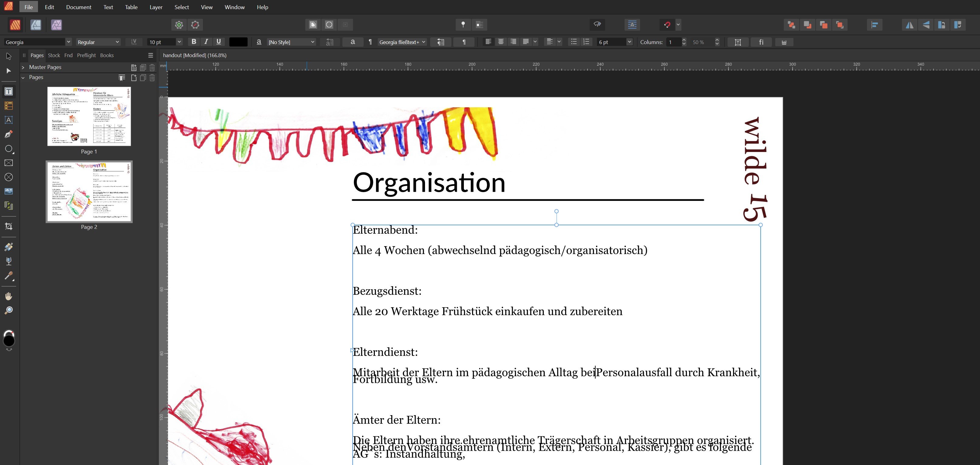Flip the selection horizontally
This screenshot has height=465, width=980.
[910, 25]
